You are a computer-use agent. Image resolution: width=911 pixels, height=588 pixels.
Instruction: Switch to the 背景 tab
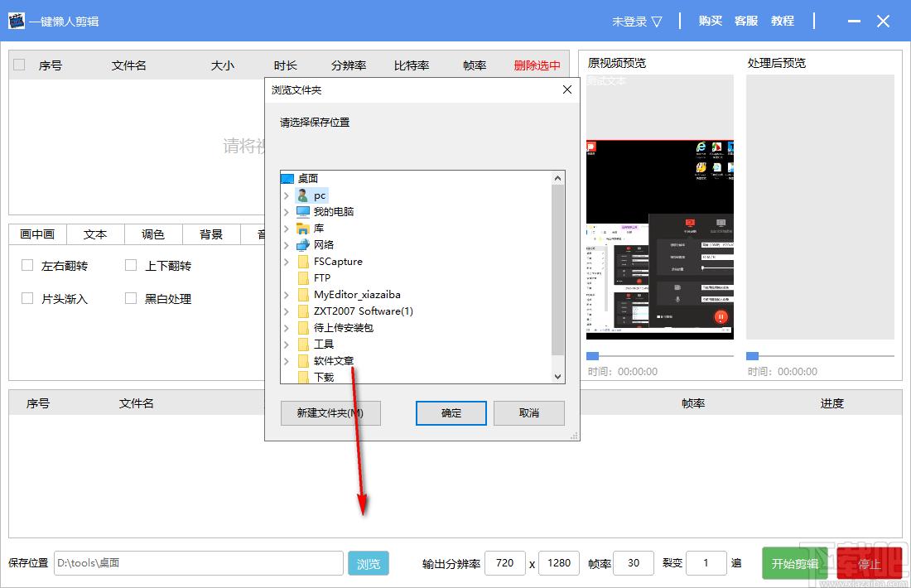click(211, 234)
